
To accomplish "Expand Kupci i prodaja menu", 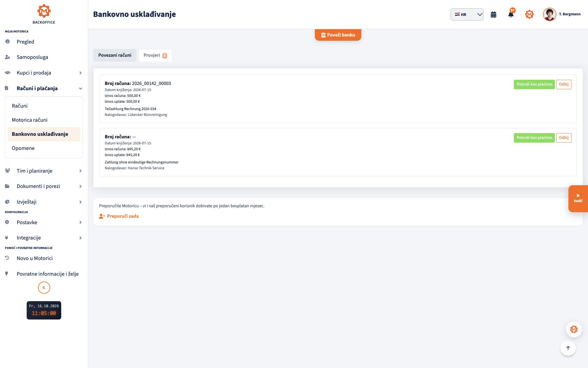I will [x=44, y=73].
